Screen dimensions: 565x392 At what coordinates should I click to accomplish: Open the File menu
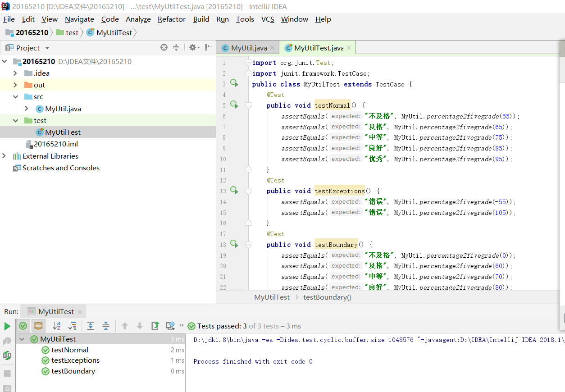[9, 19]
